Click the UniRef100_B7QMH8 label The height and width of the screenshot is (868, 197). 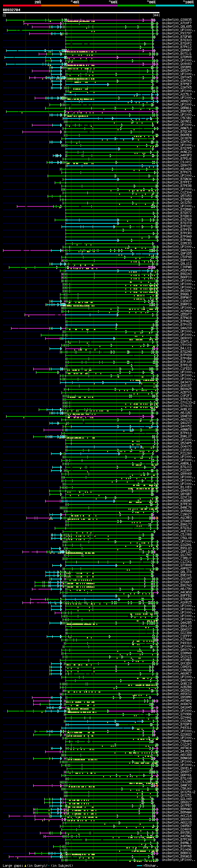pyautogui.click(x=177, y=209)
